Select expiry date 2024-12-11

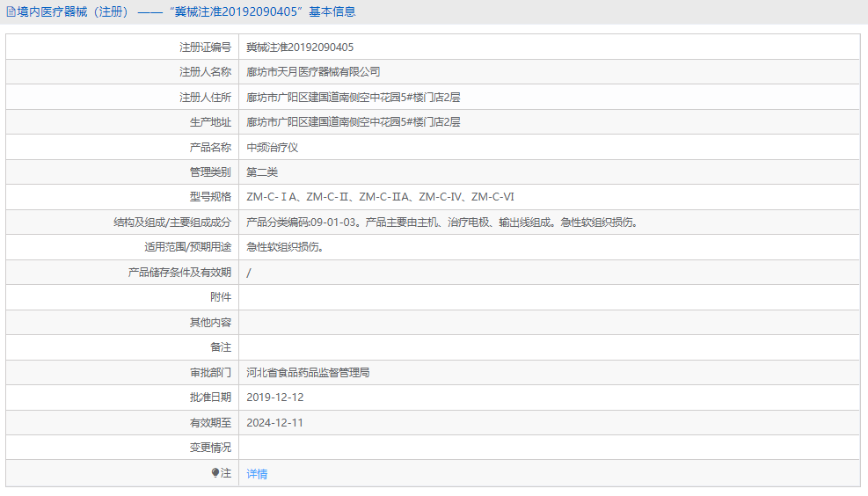tap(274, 422)
